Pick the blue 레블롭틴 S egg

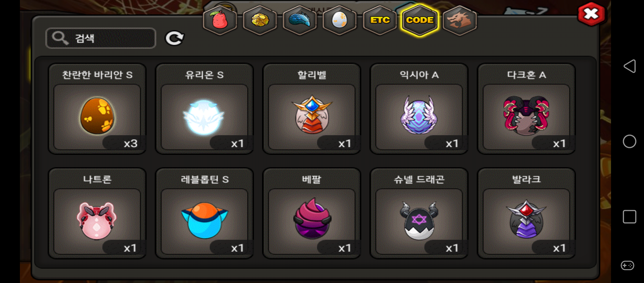pyautogui.click(x=204, y=213)
